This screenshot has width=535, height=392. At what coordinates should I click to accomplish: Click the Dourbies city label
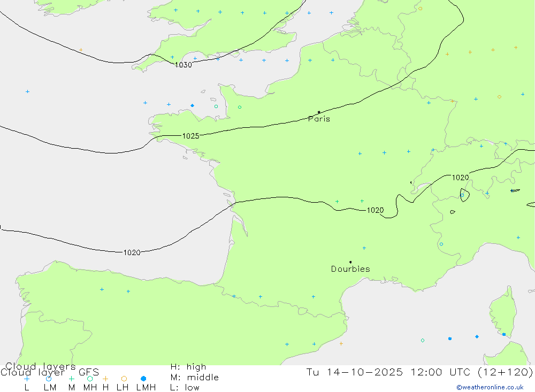(350, 269)
